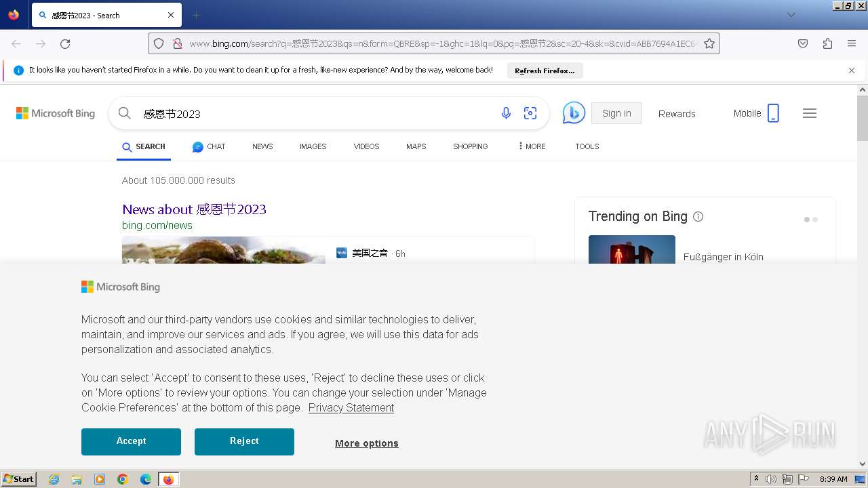The width and height of the screenshot is (868, 488).
Task: Click the Refresh Firefox button
Action: pos(545,70)
